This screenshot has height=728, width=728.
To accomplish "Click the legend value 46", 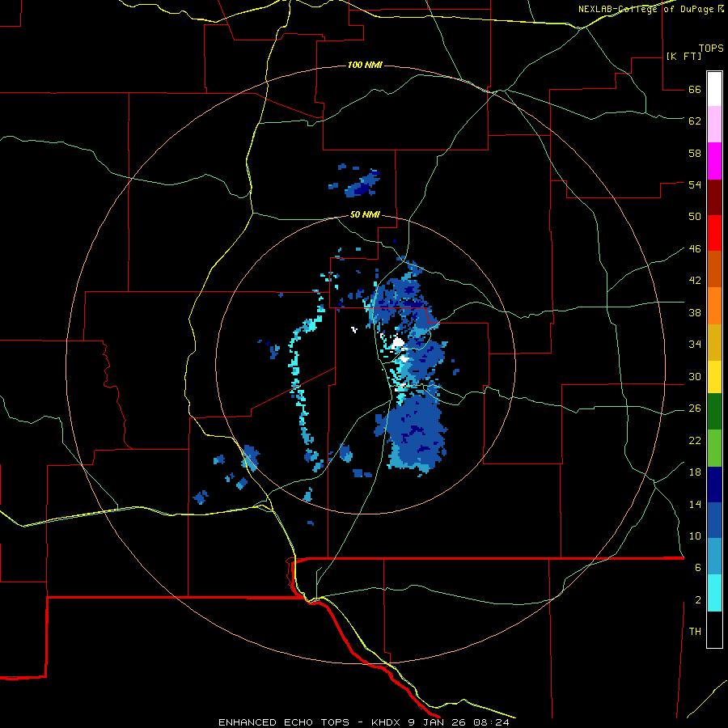I will click(695, 249).
